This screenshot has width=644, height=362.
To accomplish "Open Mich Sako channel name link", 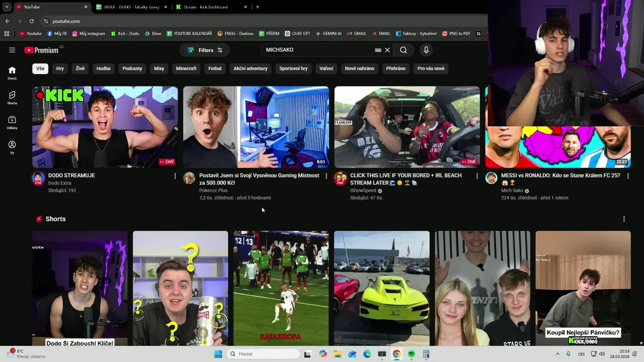I will (x=512, y=191).
